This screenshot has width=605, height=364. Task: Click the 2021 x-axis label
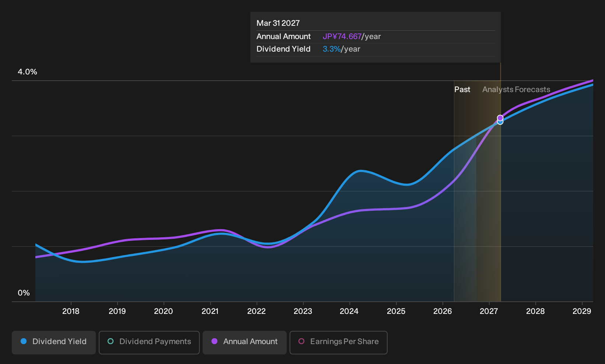210,311
